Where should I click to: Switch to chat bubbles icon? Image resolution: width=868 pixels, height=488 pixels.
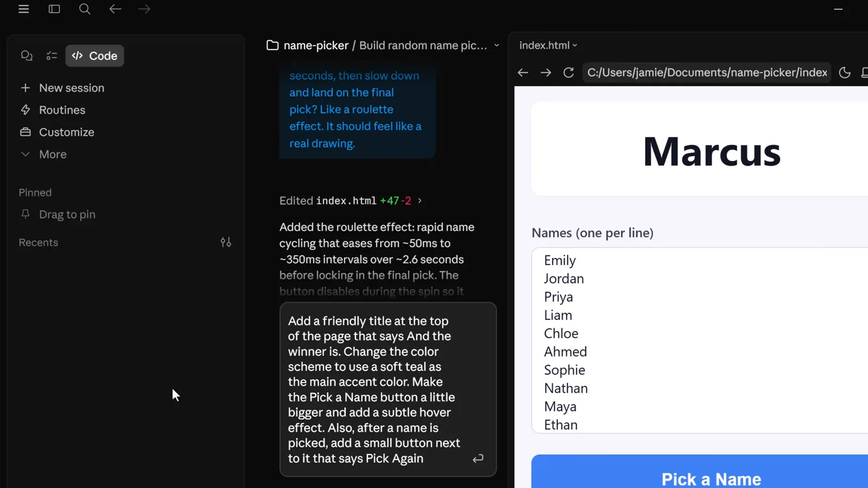tap(27, 56)
